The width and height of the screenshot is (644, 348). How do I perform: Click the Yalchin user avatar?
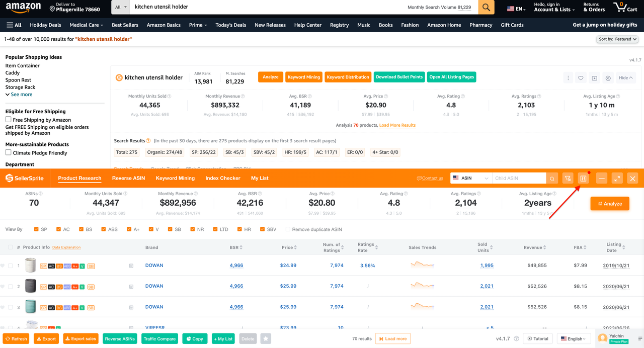point(602,338)
